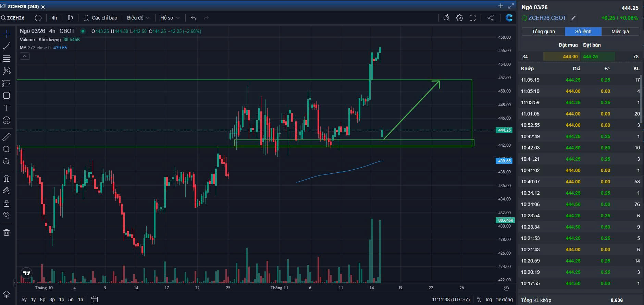
Task: Open chart settings gear icon
Action: [x=460, y=18]
